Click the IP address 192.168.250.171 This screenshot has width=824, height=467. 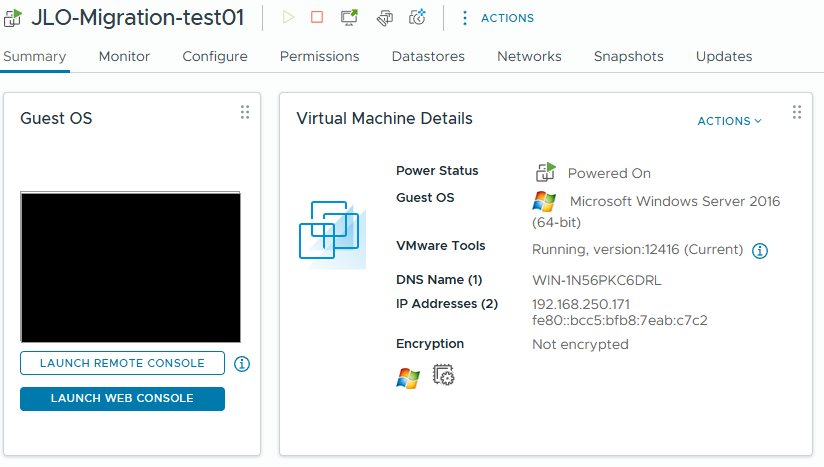581,304
